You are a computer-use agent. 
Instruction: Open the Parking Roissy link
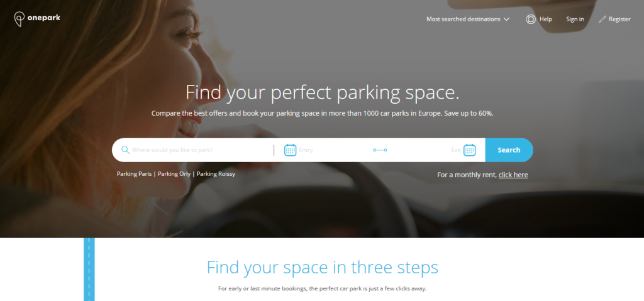pos(216,173)
